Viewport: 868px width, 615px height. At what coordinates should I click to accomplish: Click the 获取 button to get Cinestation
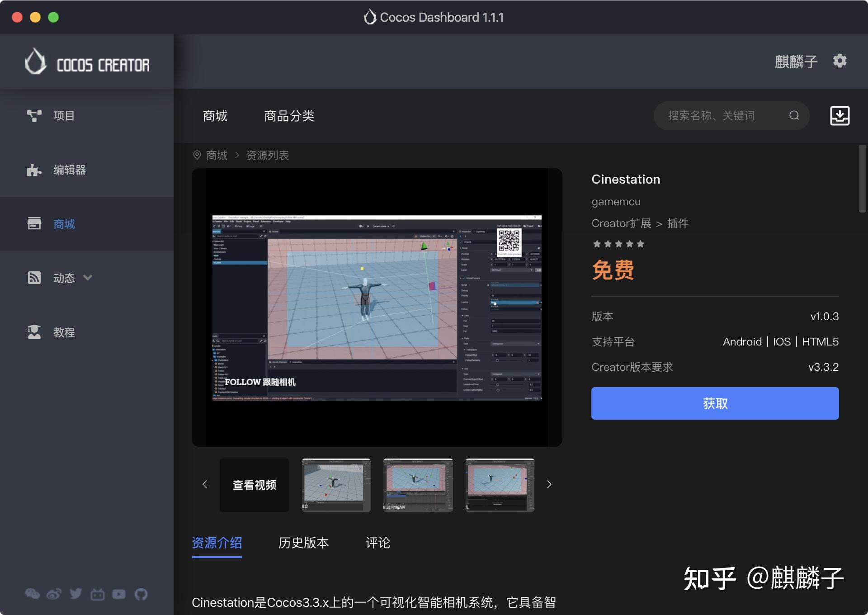click(x=715, y=403)
